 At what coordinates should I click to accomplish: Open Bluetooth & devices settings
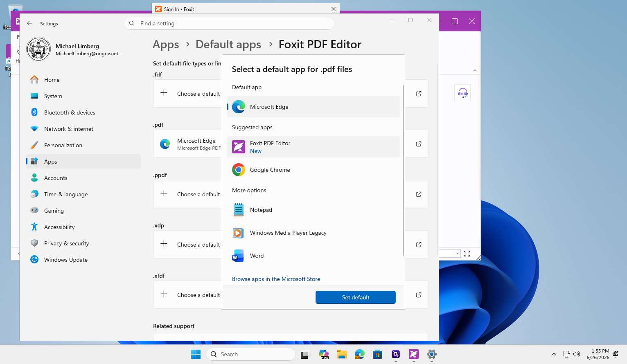(83, 112)
